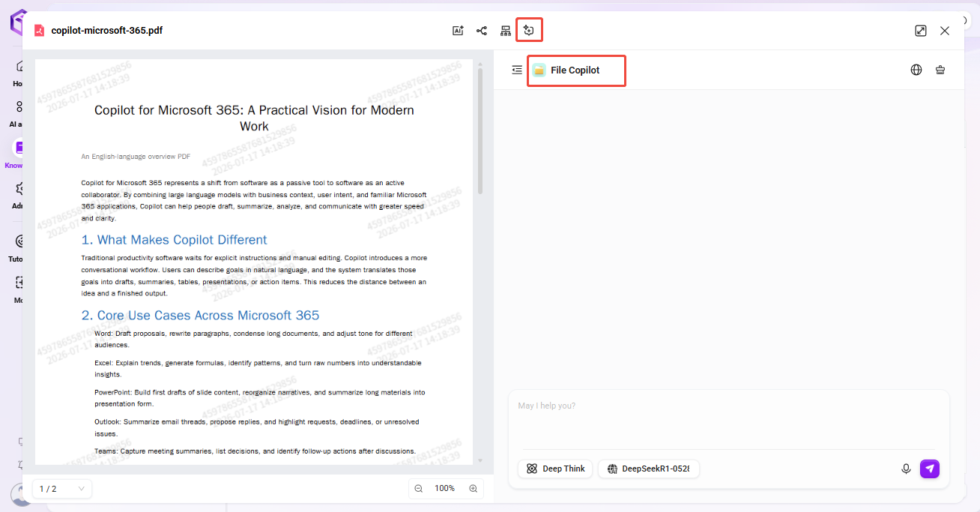Click the 'Teams: Capture meeting summaries' line

pyautogui.click(x=255, y=451)
